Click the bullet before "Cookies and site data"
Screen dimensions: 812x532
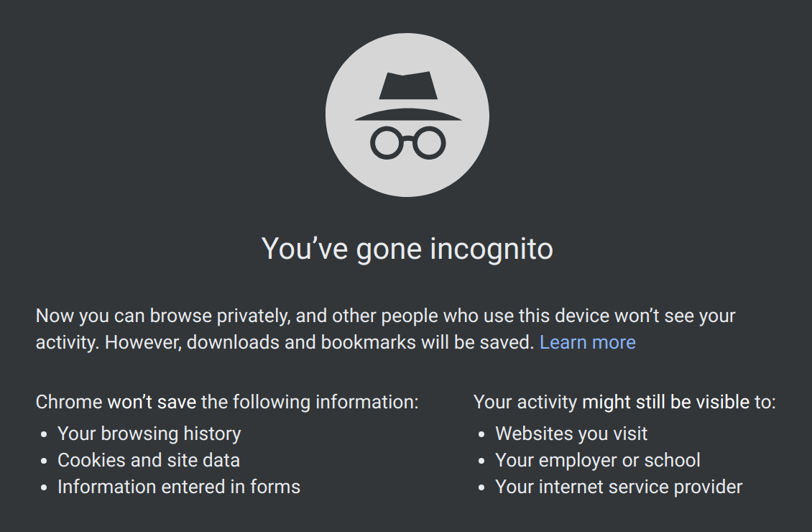[44, 461]
